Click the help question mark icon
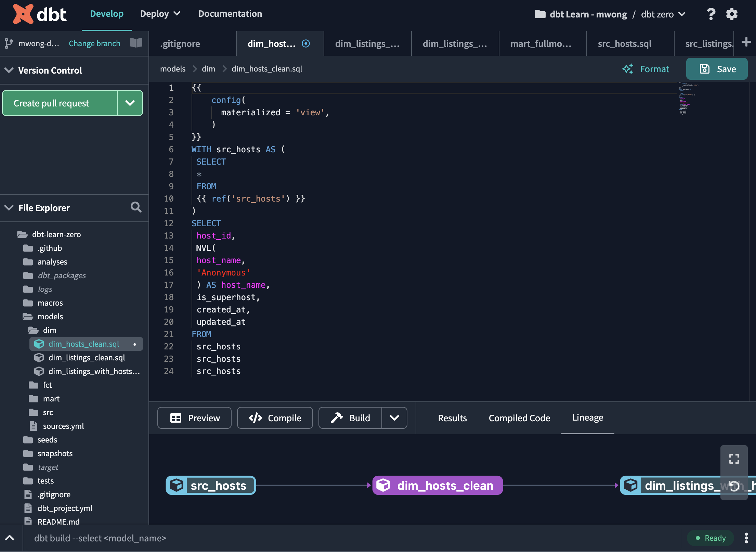756x552 pixels. point(711,13)
